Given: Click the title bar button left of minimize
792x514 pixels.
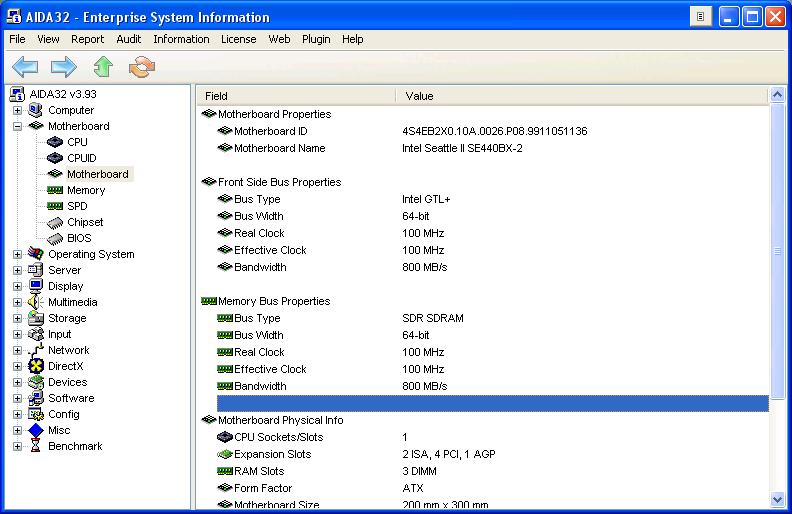Looking at the screenshot, I should point(701,17).
